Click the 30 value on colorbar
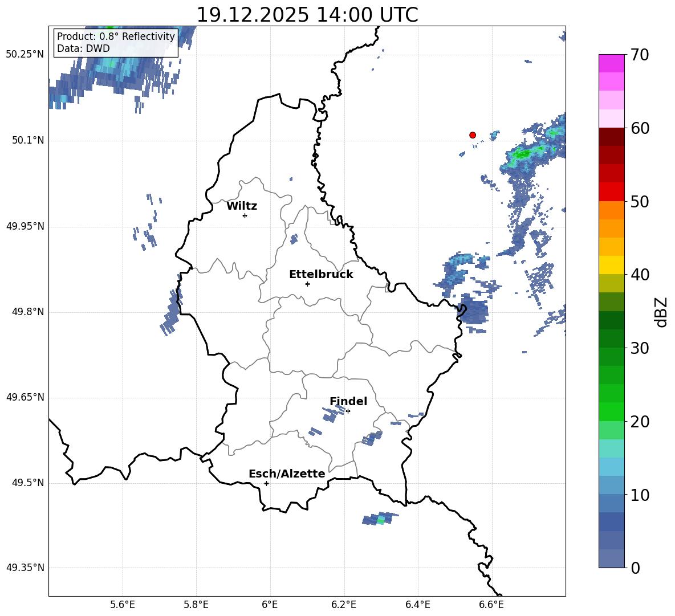Screen dimensions: 675x616 tap(640, 348)
